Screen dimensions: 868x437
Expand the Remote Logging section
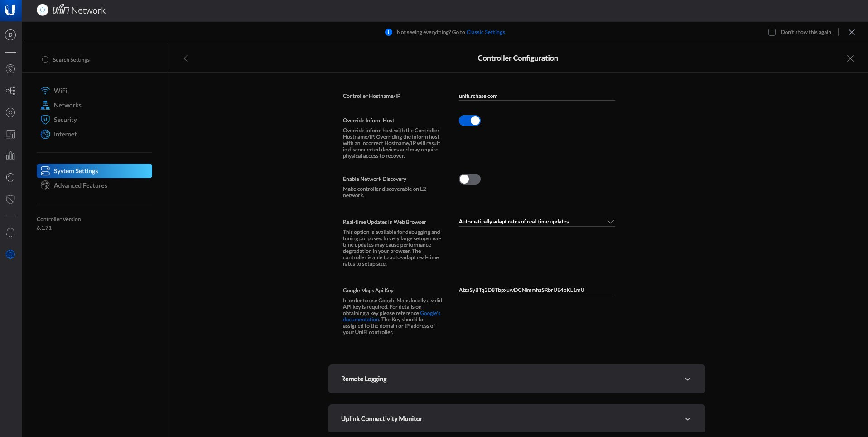tap(517, 379)
